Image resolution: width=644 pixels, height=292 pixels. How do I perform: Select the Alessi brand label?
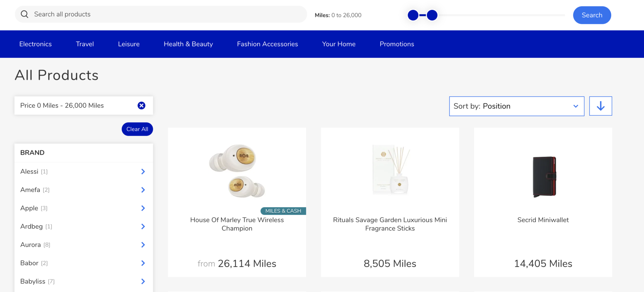click(29, 172)
